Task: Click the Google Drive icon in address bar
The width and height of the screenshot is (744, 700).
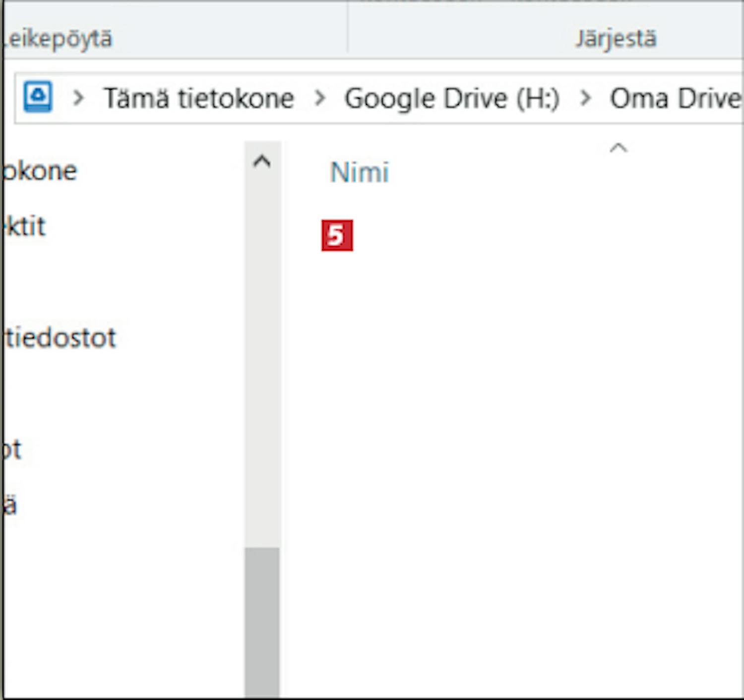Action: [x=38, y=97]
